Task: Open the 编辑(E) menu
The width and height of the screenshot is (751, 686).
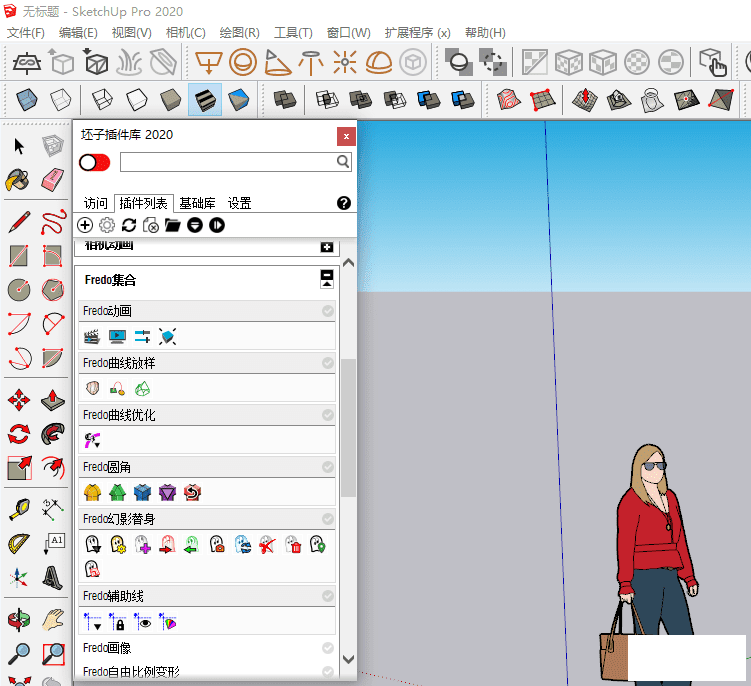Action: [78, 33]
